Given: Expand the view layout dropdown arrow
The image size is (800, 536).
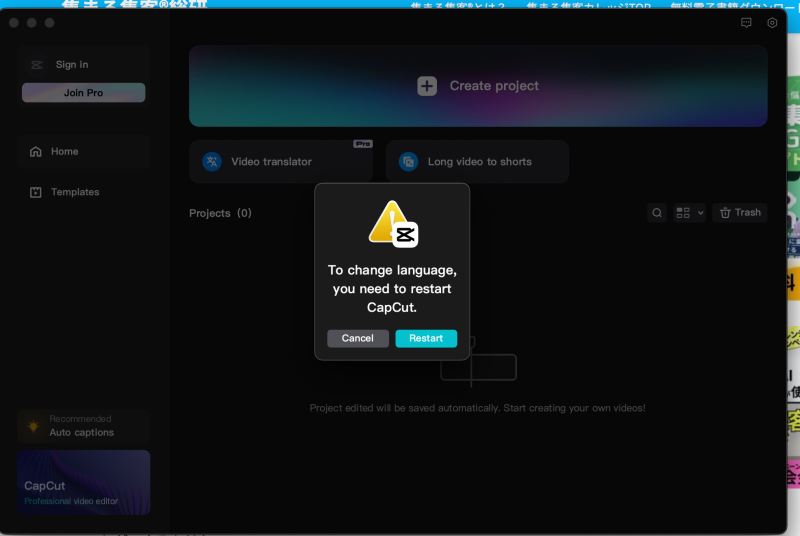Looking at the screenshot, I should tap(700, 213).
